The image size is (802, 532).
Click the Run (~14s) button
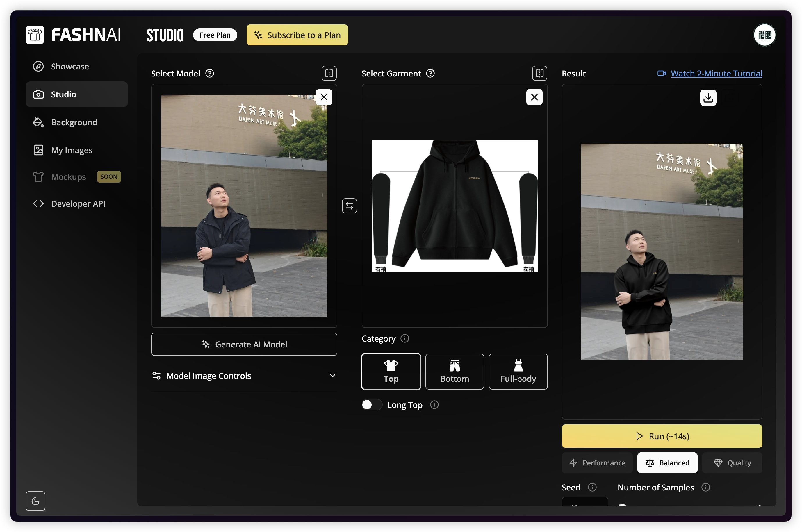tap(662, 436)
